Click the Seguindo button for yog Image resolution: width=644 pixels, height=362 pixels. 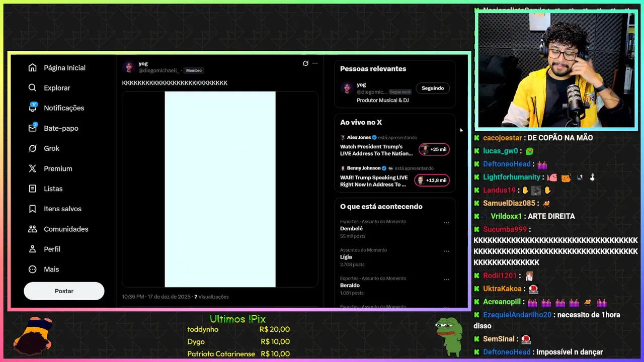[433, 88]
